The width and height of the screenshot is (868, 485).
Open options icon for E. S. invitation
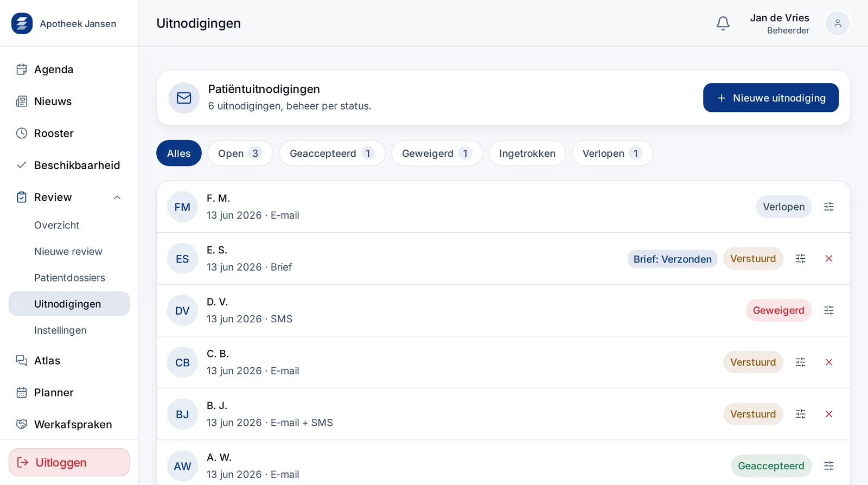[x=800, y=259]
